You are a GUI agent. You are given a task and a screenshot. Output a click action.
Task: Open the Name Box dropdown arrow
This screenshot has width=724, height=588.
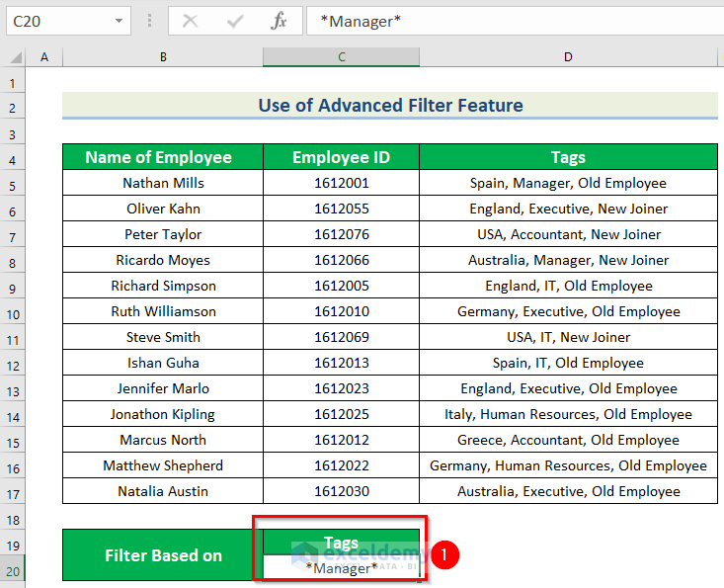coord(120,21)
